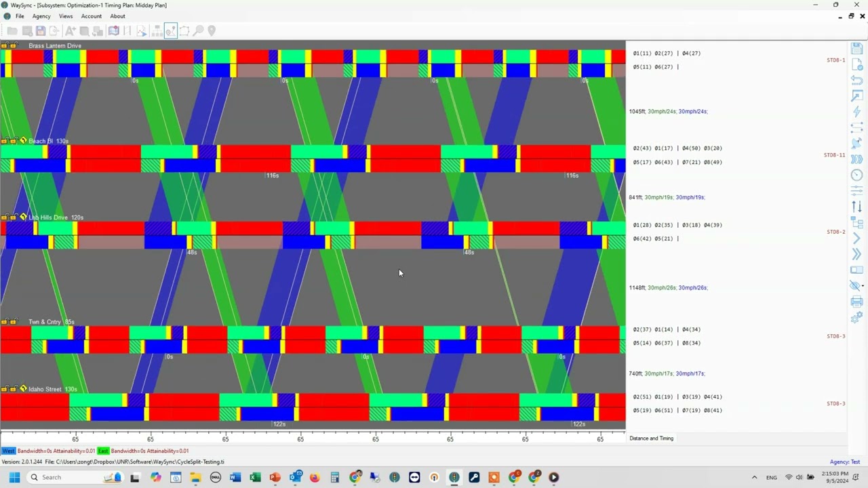Screen dimensions: 868x488
Task: Open Excel from the taskbar
Action: click(255, 477)
